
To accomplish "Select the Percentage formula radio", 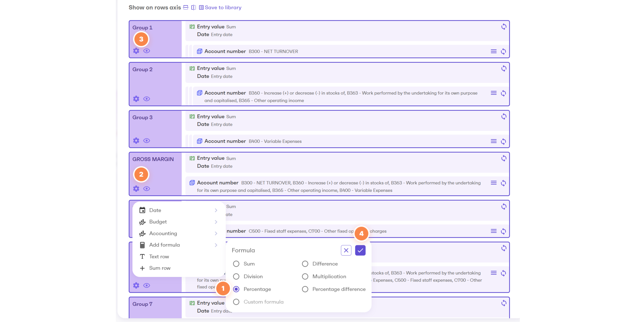I will pos(236,289).
